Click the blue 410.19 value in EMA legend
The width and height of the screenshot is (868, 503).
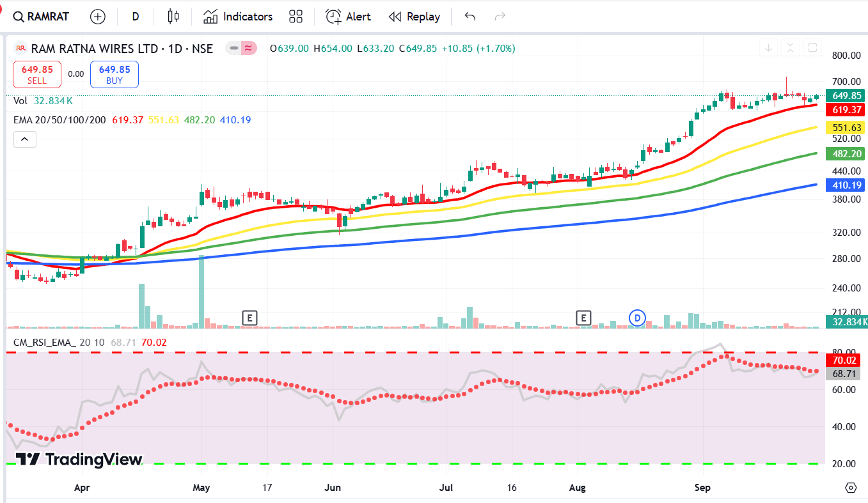(x=235, y=120)
